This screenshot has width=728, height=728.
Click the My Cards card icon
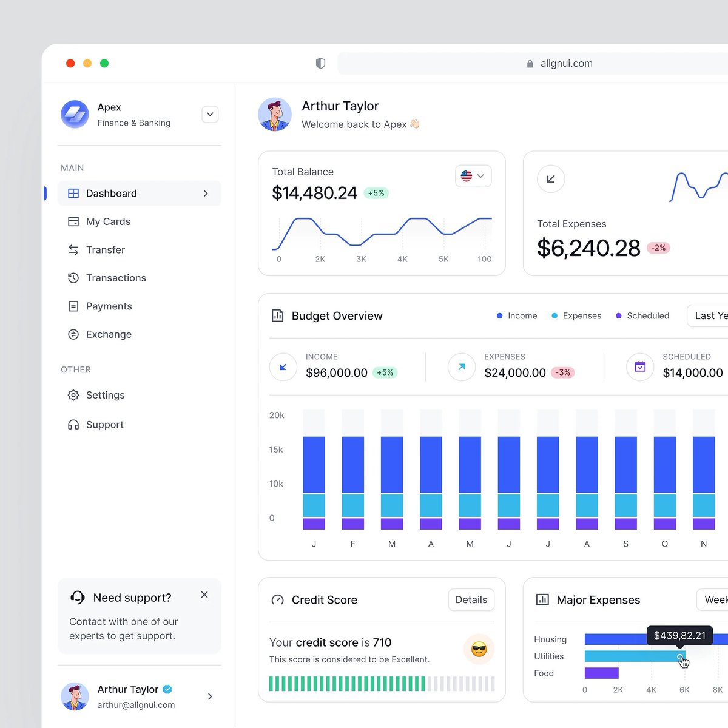point(73,221)
